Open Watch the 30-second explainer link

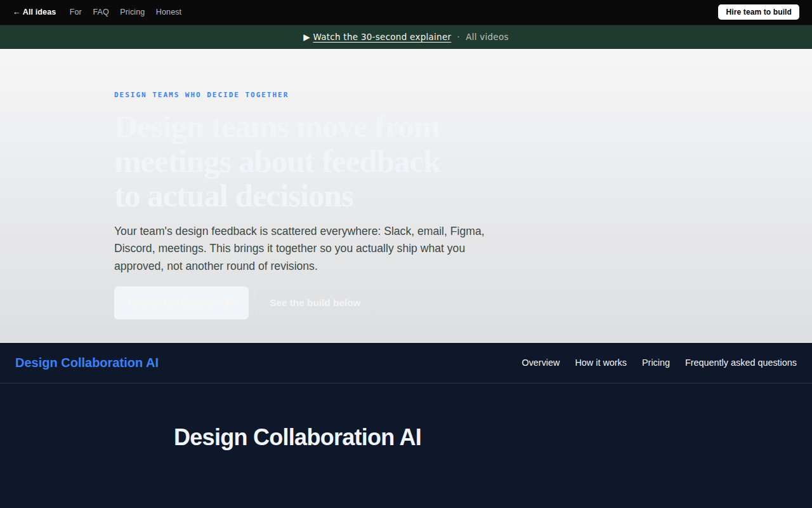pos(382,37)
